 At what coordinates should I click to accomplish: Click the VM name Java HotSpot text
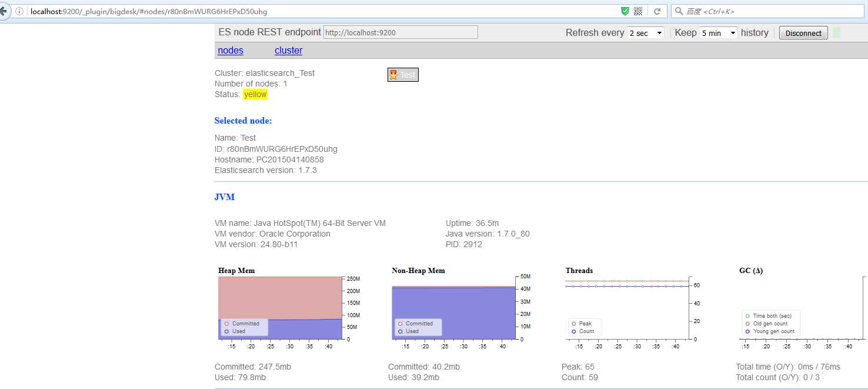point(301,223)
